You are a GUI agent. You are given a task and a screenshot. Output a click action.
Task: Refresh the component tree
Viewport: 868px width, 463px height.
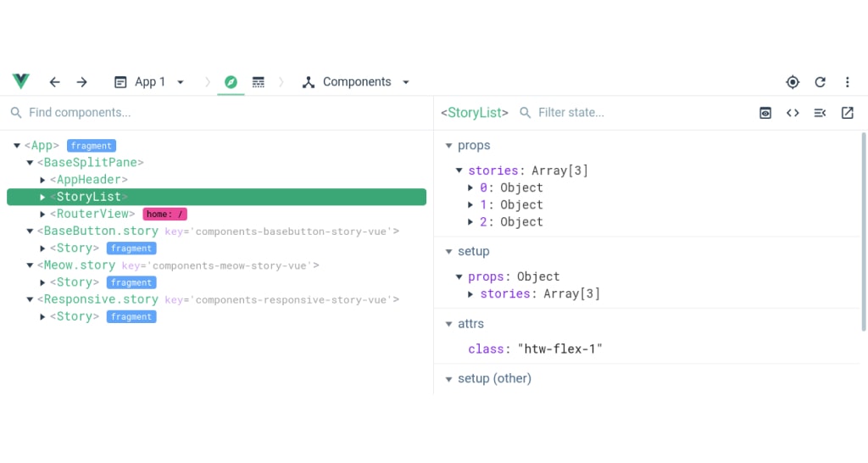pyautogui.click(x=821, y=82)
